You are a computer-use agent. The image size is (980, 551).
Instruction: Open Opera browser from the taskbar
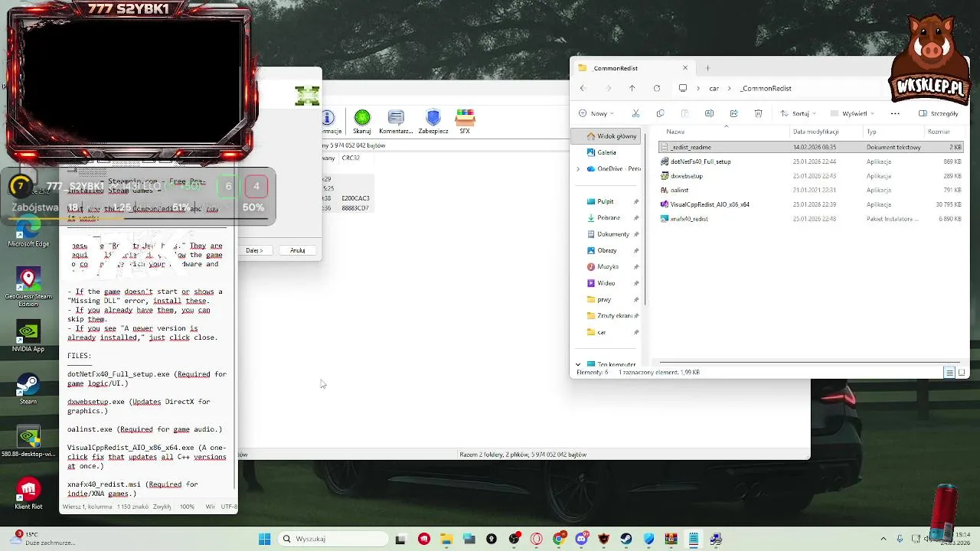(x=536, y=539)
